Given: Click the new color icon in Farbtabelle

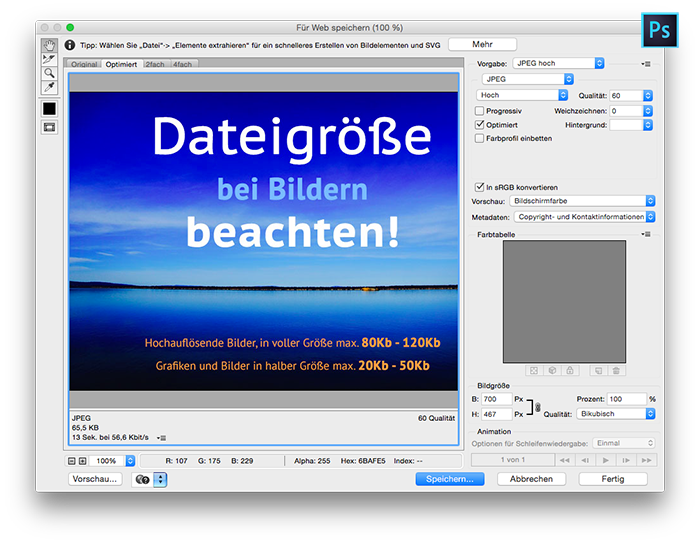Looking at the screenshot, I should click(599, 371).
